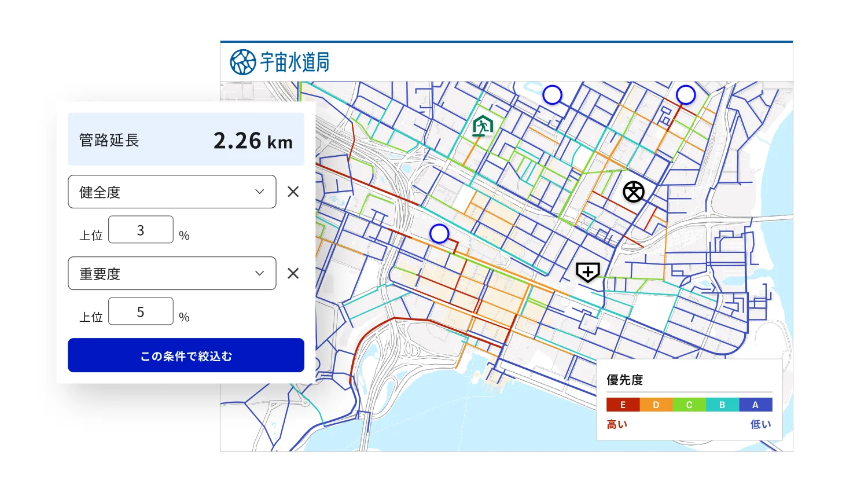
Task: Remove the 重要度 filter with its X
Action: click(x=293, y=273)
